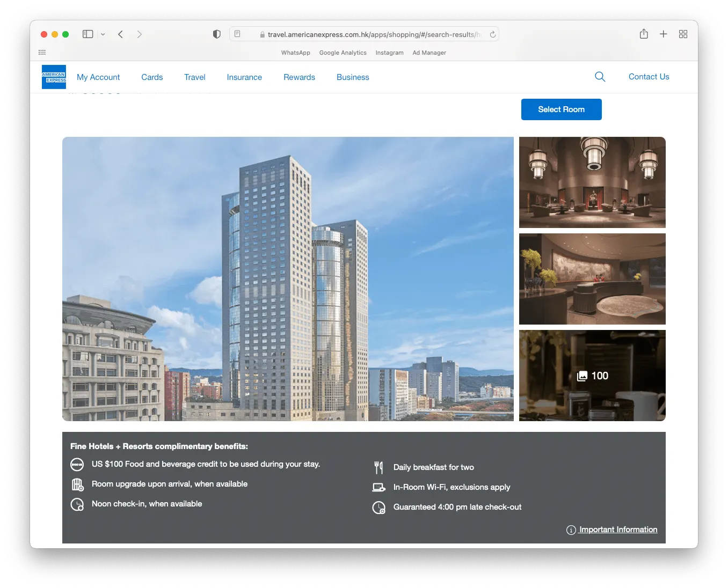Open a new tab with plus icon
This screenshot has width=728, height=588.
click(x=664, y=34)
